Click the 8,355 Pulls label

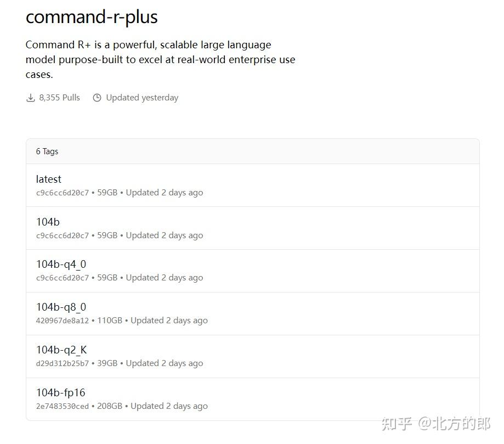coord(59,97)
